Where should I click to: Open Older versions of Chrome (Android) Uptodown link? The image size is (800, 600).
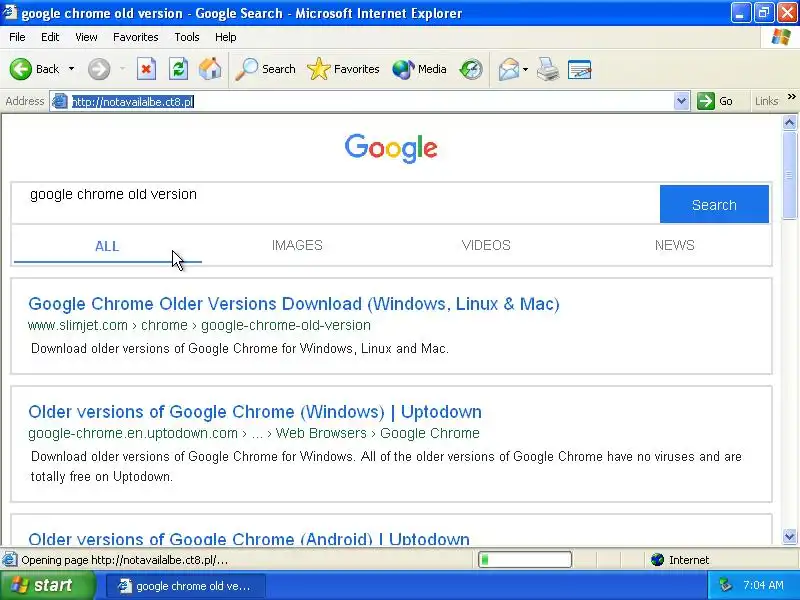[249, 539]
